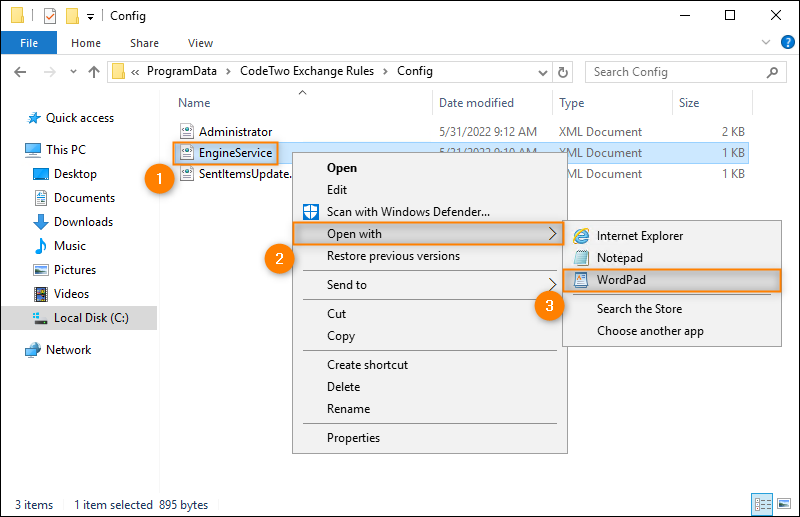Expand the address bar history dropdown
800x517 pixels.
[543, 72]
